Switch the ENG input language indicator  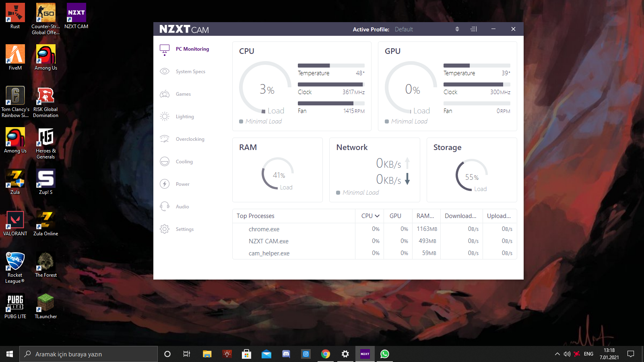coord(588,354)
